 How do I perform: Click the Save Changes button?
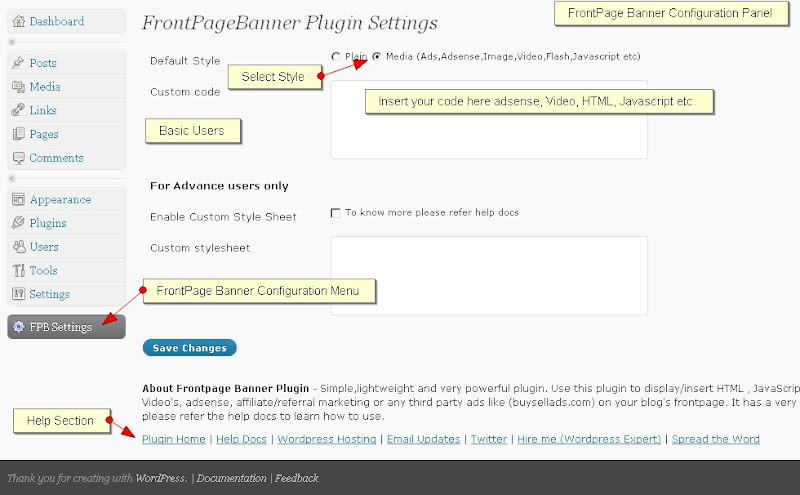click(189, 348)
